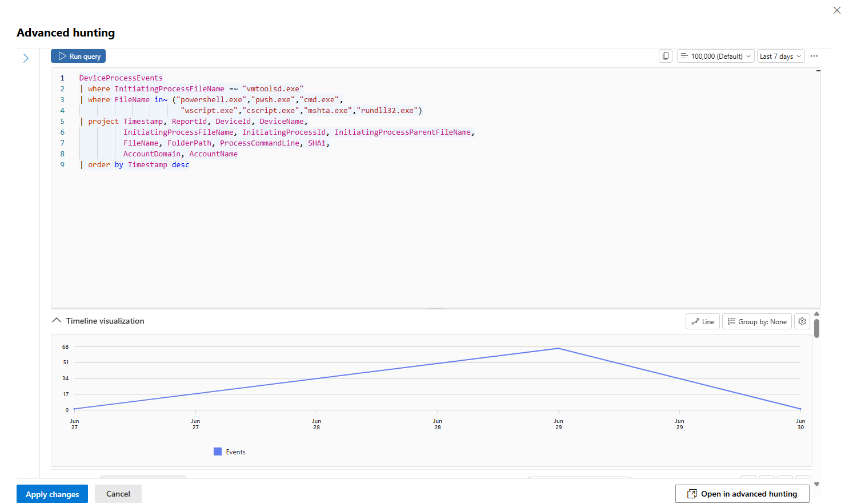The height and width of the screenshot is (504, 841).
Task: Expand the schema side pane chevron
Action: pyautogui.click(x=26, y=58)
